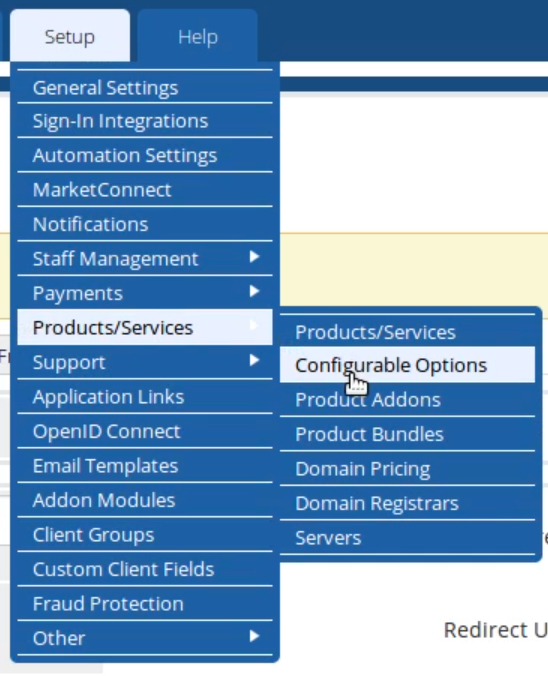The height and width of the screenshot is (676, 548).
Task: Expand Payments submenu arrow
Action: click(254, 291)
